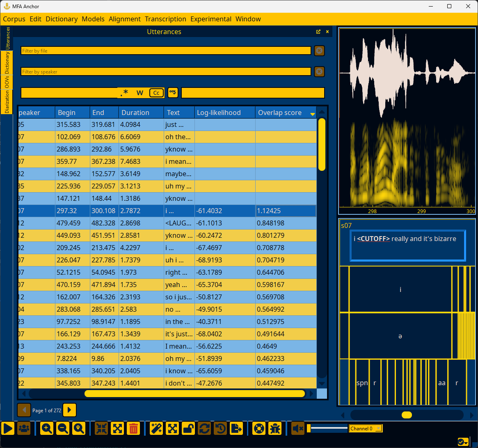Revert changes with the history clock icon

point(220,428)
